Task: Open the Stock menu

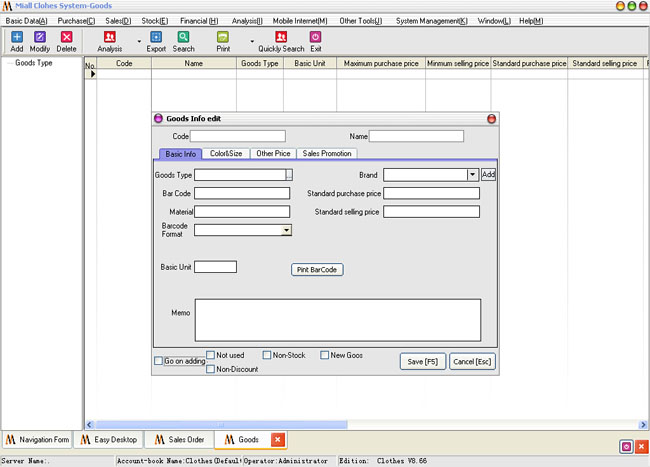Action: [155, 21]
